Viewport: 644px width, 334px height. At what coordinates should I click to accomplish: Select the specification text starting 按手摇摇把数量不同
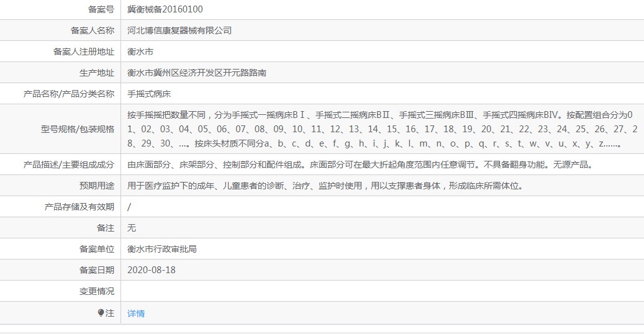pyautogui.click(x=382, y=129)
